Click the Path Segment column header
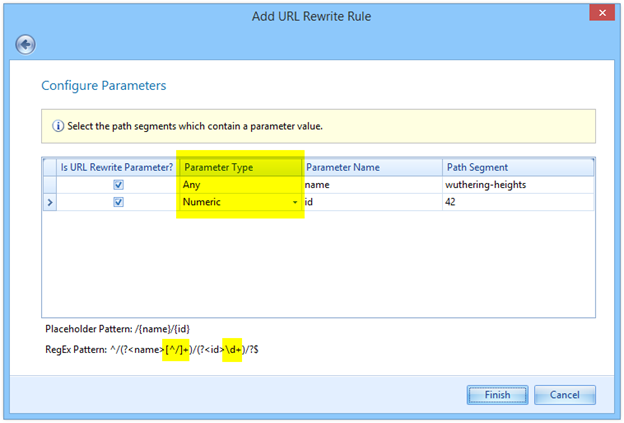 click(x=518, y=168)
